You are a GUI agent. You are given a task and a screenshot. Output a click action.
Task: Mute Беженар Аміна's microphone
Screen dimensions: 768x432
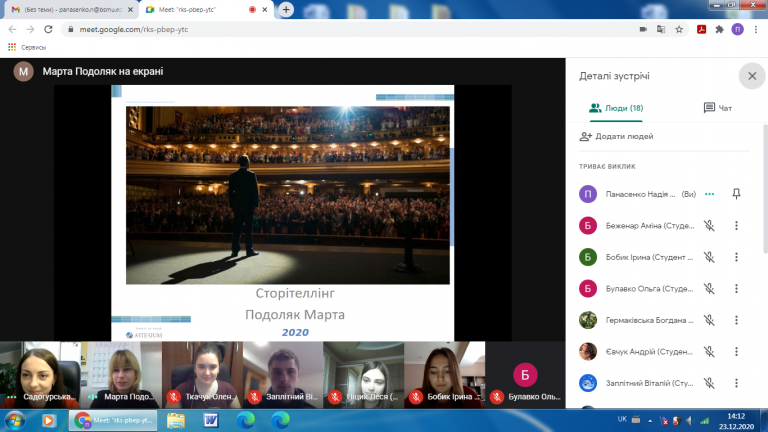click(x=709, y=226)
